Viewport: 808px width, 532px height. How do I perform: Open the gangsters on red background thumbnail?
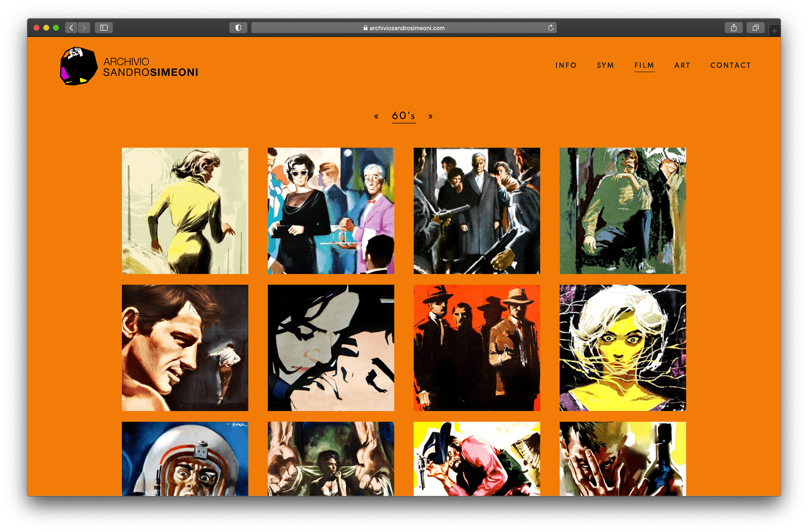[x=477, y=348]
